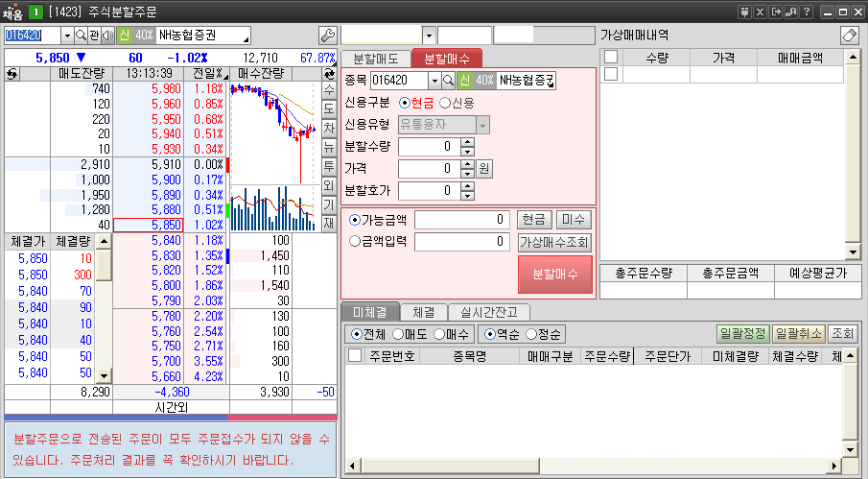Choose the 정순 sort radio button

pos(530,334)
